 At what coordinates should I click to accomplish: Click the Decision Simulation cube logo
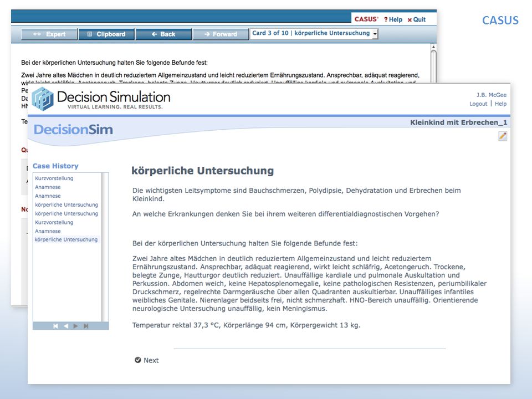pos(43,99)
